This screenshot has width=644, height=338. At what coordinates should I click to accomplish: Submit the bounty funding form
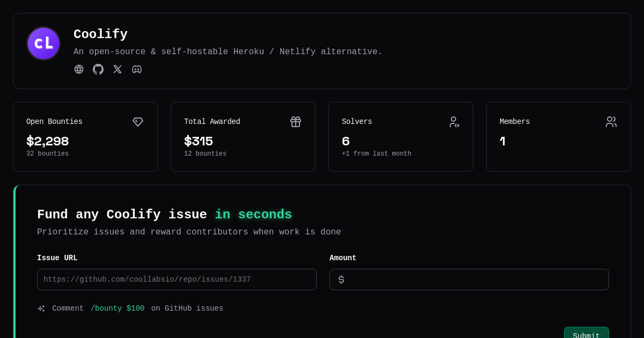[x=586, y=333]
